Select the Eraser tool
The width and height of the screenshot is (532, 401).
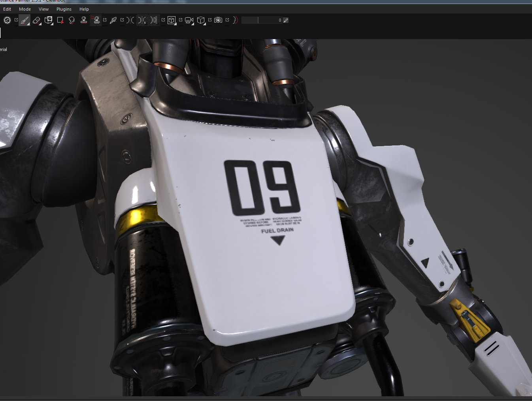37,20
